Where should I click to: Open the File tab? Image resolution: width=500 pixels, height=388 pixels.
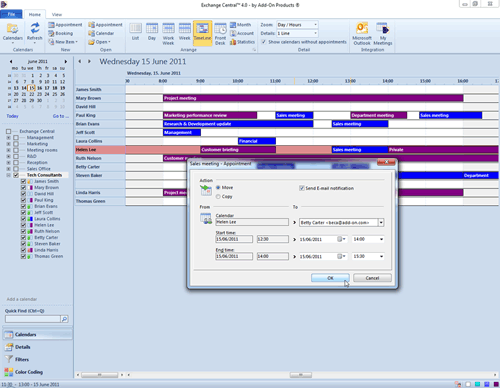[x=11, y=14]
